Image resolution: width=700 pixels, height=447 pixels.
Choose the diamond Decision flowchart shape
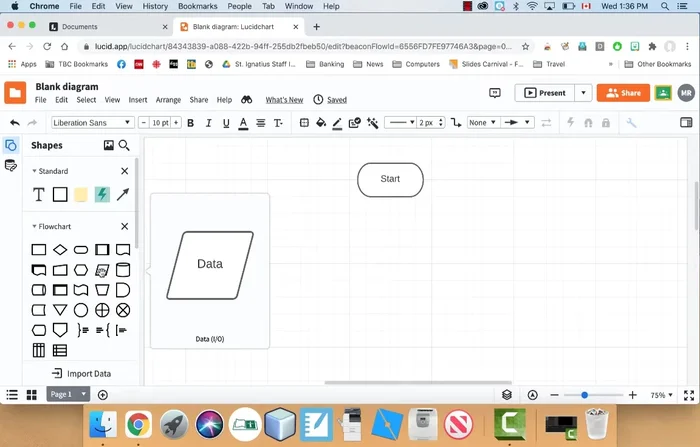60,249
